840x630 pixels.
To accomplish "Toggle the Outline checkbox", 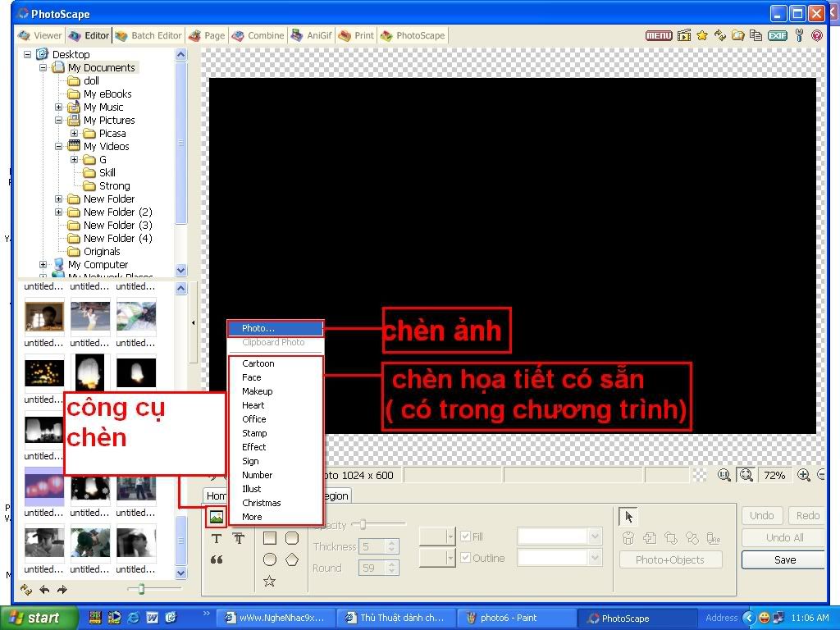I will [465, 558].
